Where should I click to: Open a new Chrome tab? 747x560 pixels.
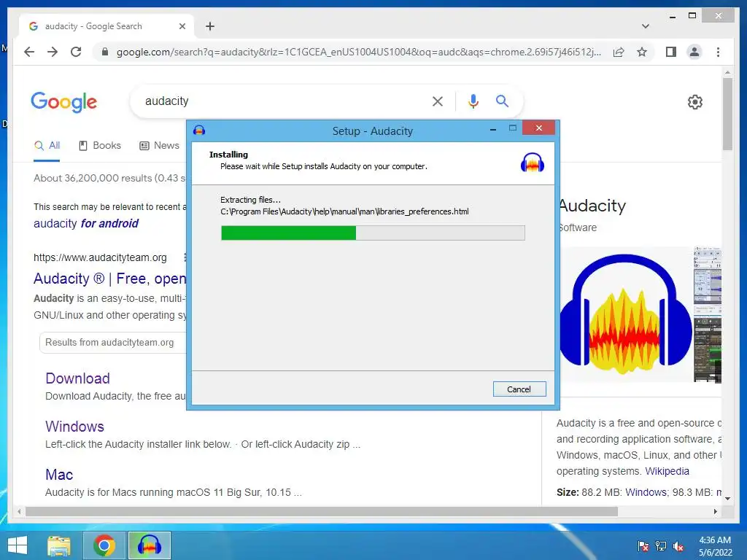click(x=210, y=26)
